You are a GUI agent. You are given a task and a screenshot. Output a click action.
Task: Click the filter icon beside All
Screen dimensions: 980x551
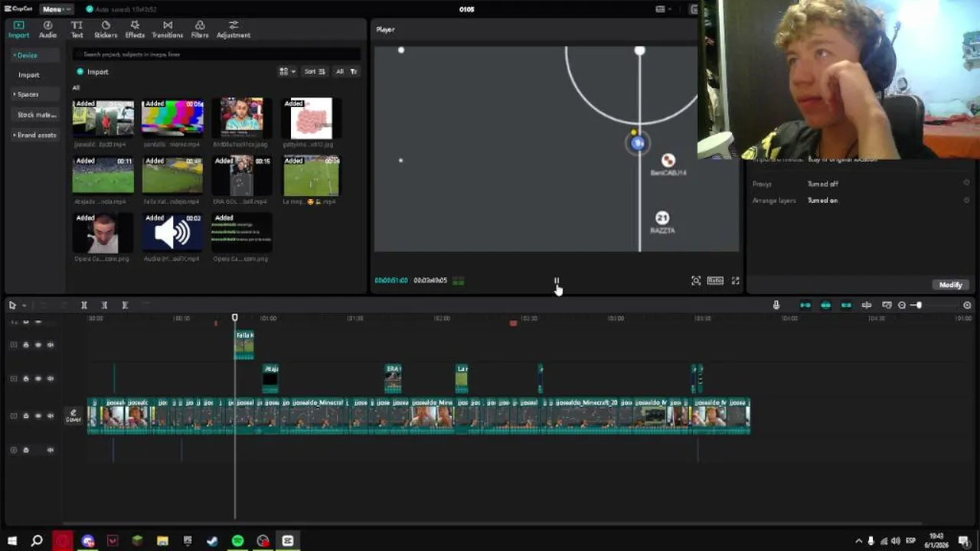pyautogui.click(x=354, y=71)
